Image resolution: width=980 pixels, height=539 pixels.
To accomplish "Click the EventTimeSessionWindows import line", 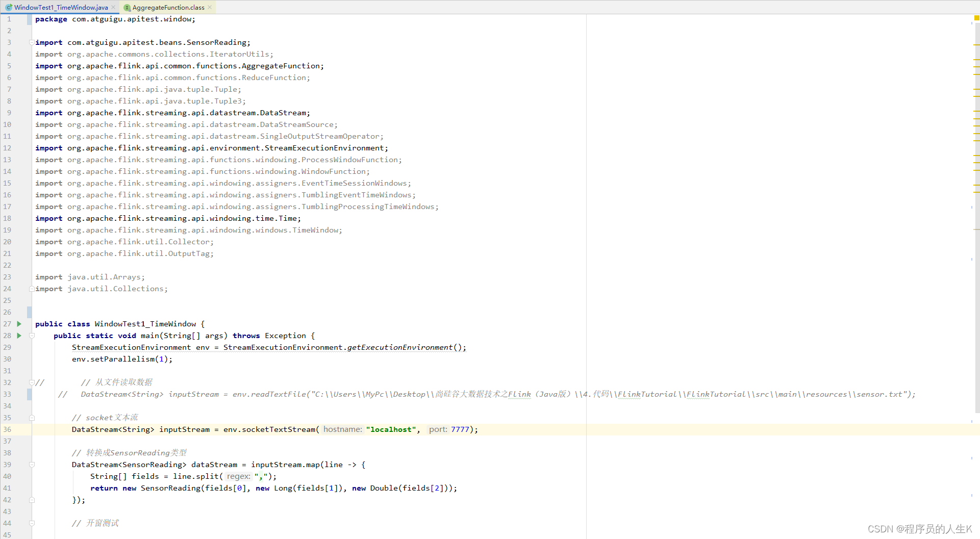I will click(x=223, y=183).
